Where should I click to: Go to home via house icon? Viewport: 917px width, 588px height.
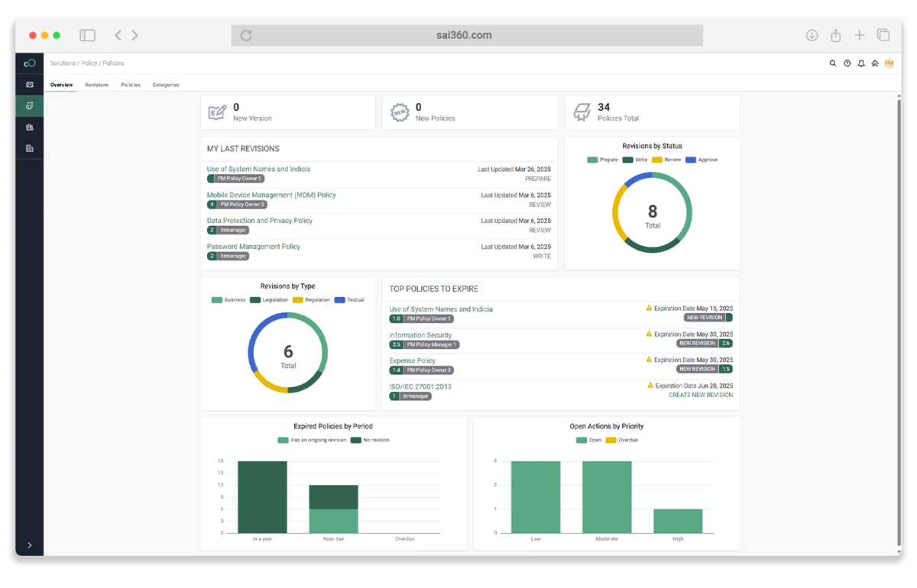(875, 63)
